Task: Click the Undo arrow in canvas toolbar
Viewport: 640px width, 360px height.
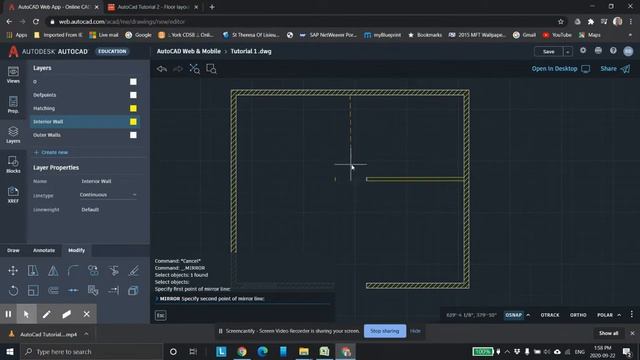Action: click(x=162, y=69)
